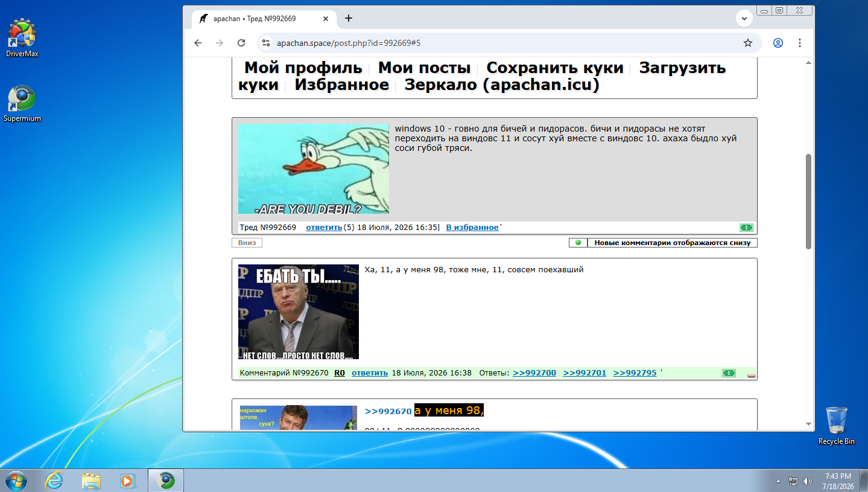The image size is (868, 492).
Task: Click the comment text starting 'Ха, 11'
Action: (474, 270)
